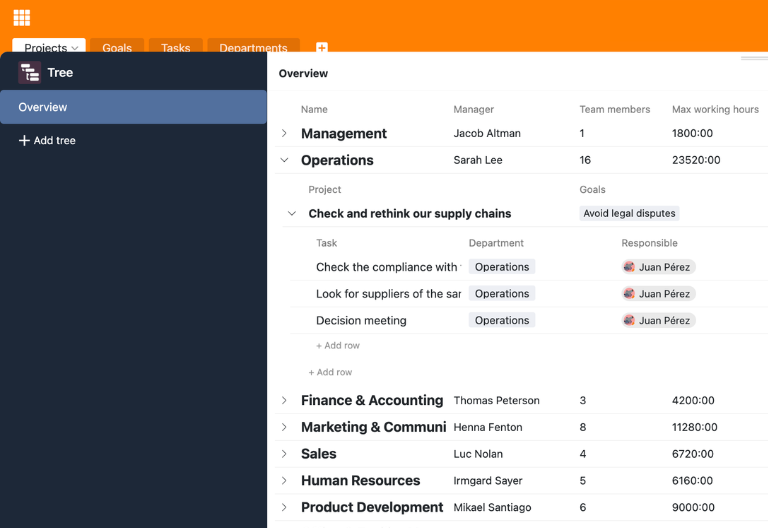Screen dimensions: 768x528
Task: Click the 11280:00 max working hours value
Action: [695, 427]
